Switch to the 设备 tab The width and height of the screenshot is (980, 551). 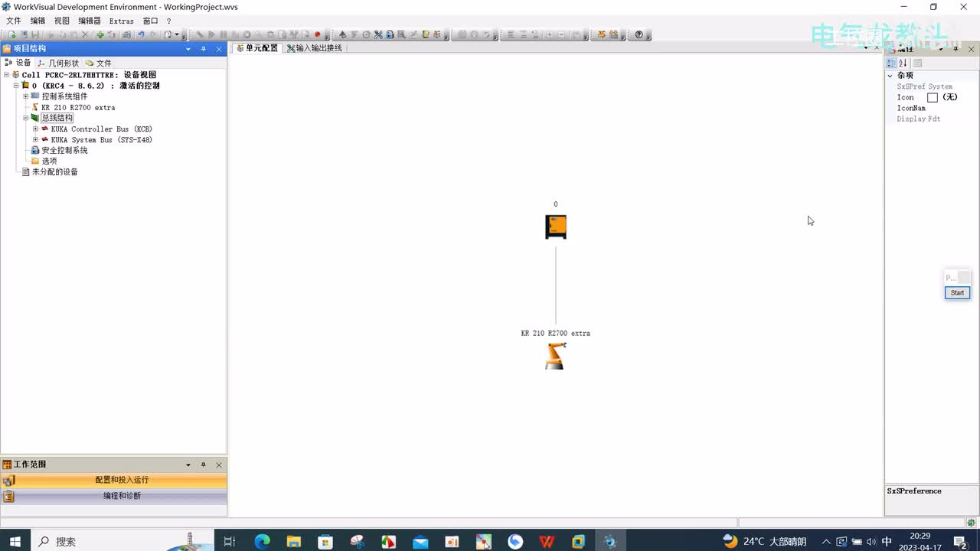click(x=18, y=63)
